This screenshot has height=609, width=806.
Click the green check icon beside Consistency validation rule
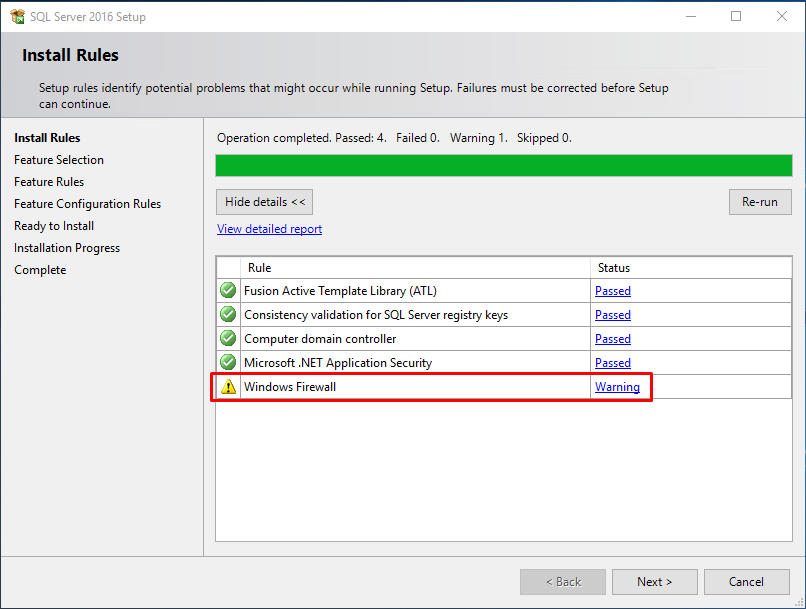tap(228, 314)
